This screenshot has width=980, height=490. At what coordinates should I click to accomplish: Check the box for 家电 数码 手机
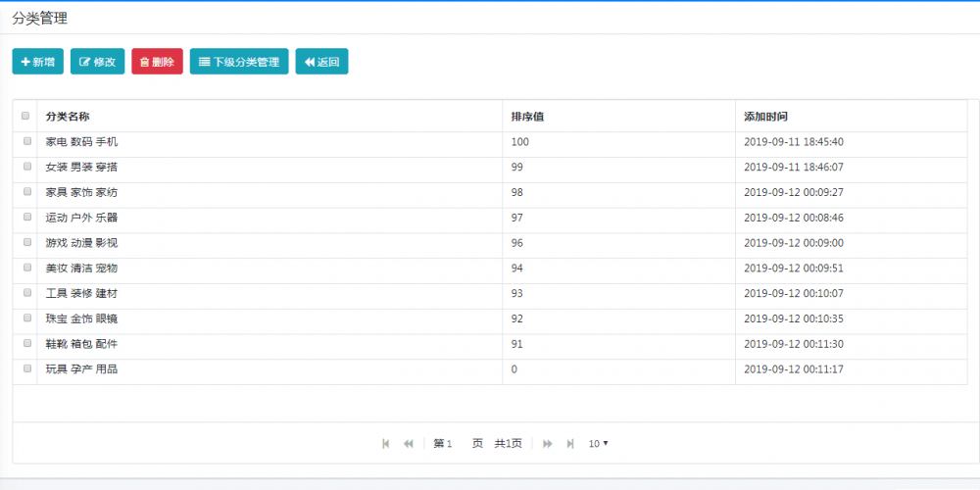coord(27,141)
